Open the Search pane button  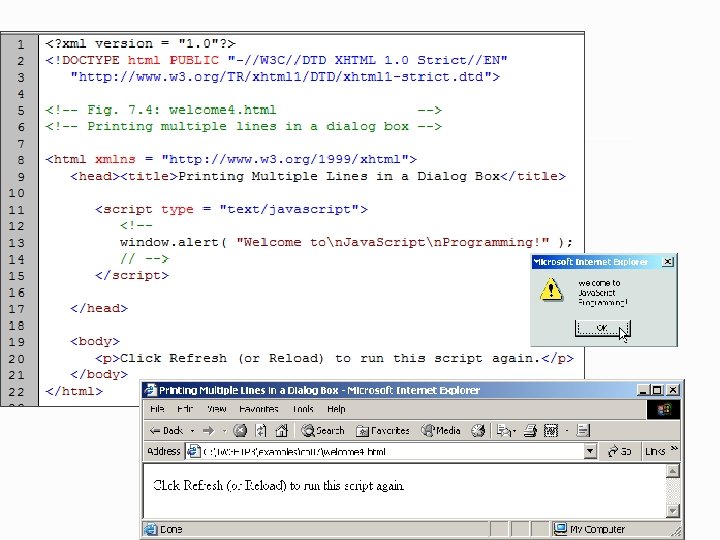click(322, 431)
